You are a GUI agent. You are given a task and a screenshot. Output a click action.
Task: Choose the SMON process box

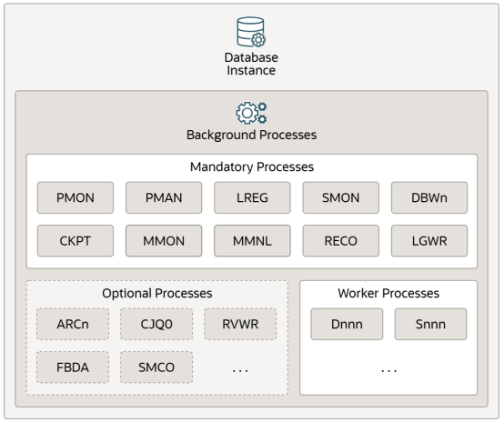coord(341,197)
